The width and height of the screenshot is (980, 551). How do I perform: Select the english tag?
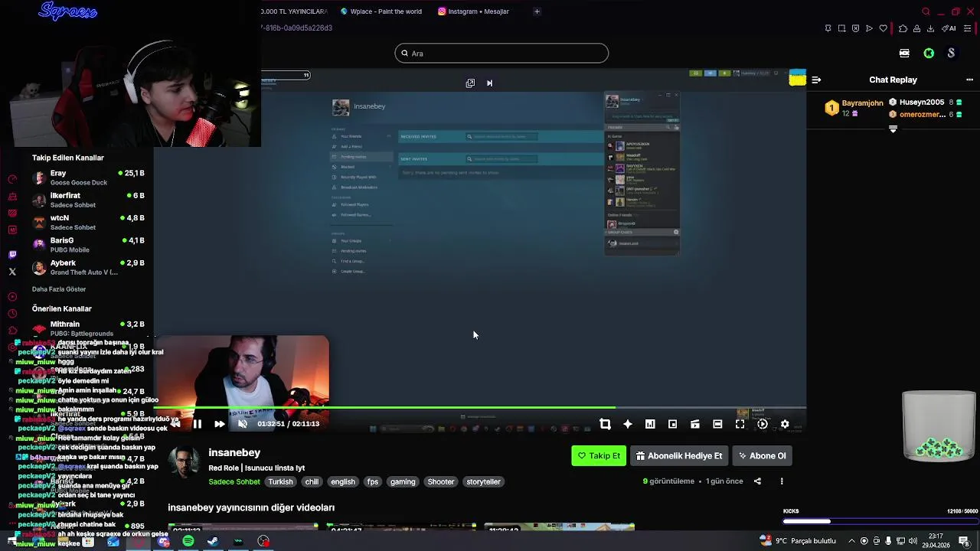[342, 482]
